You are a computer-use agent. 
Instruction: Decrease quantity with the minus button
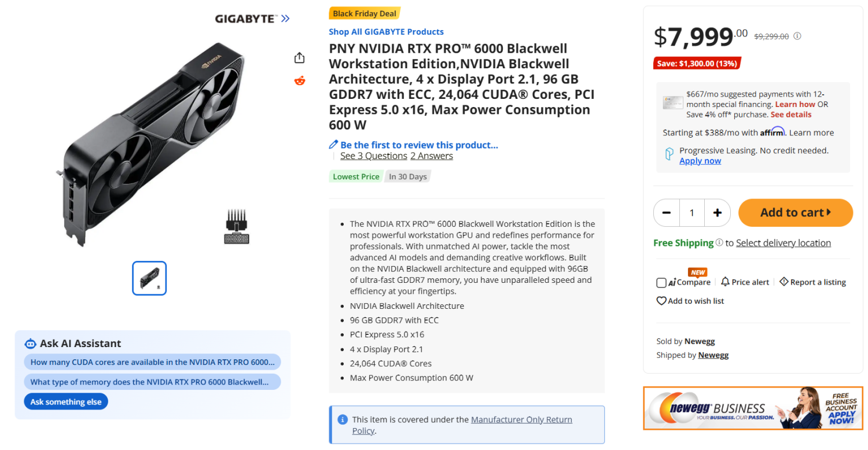[x=666, y=213]
